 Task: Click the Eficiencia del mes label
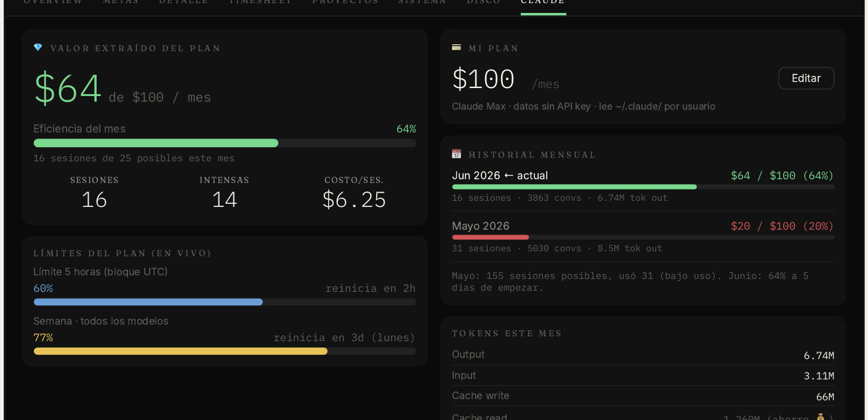pyautogui.click(x=79, y=129)
